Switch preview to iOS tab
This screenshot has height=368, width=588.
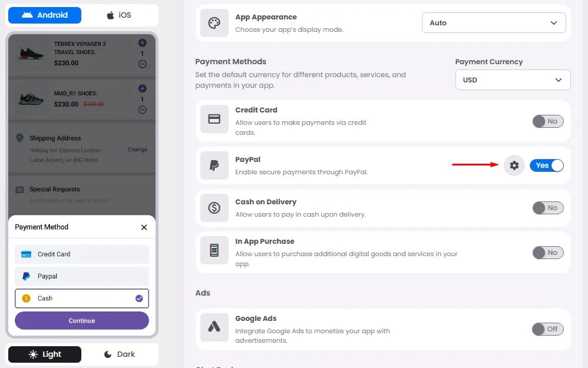[x=120, y=15]
